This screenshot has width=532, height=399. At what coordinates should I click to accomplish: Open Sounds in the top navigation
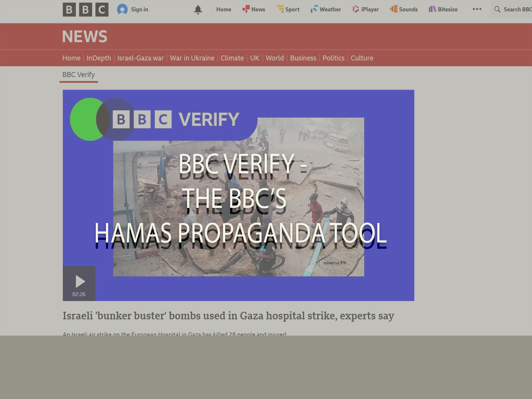pyautogui.click(x=408, y=9)
